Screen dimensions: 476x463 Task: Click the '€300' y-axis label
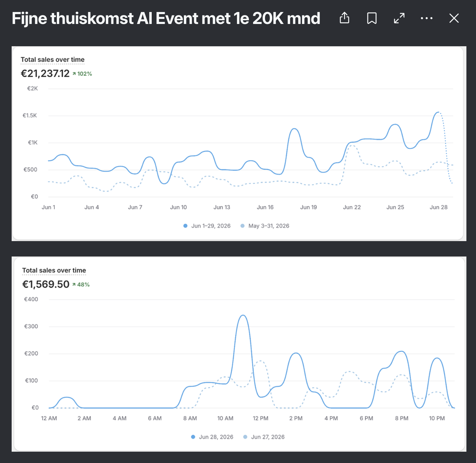[x=31, y=326]
